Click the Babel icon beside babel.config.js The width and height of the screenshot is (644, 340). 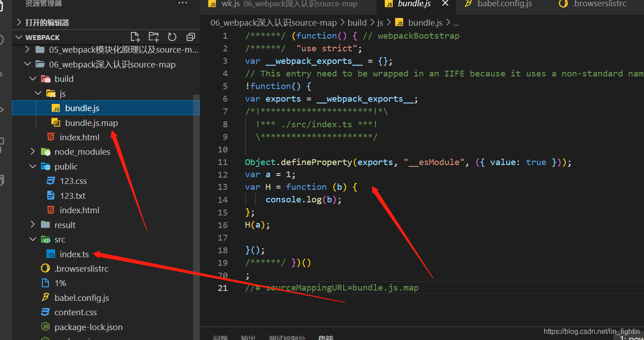(x=45, y=297)
